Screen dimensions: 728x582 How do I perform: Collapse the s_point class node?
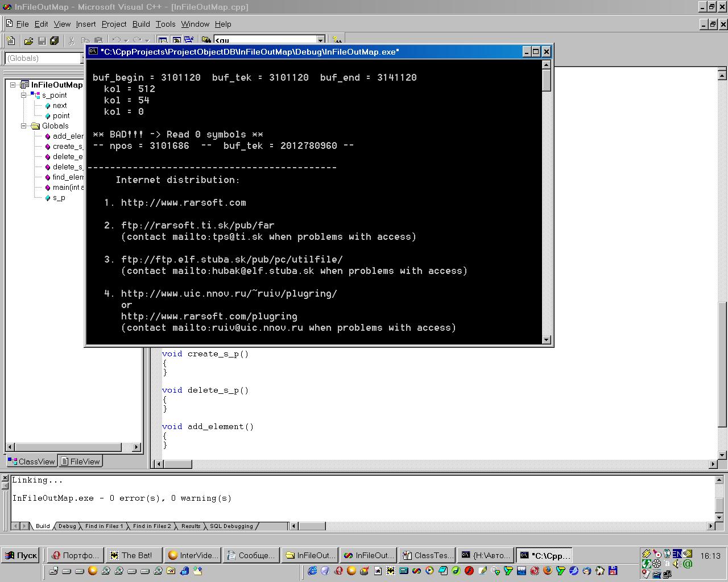(x=24, y=95)
